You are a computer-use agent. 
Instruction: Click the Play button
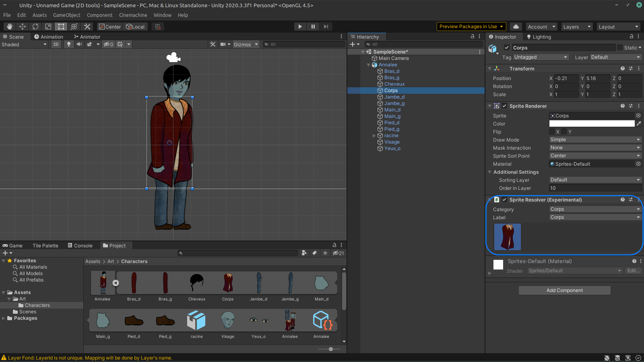300,27
